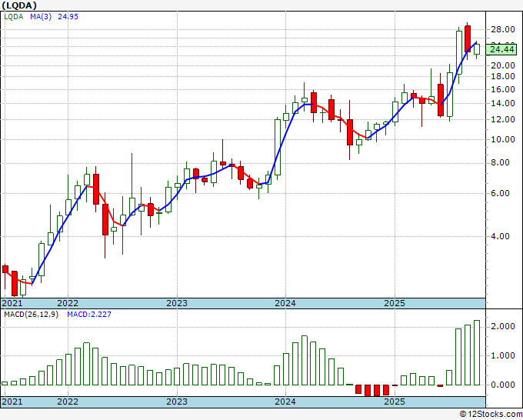Click the highlighted 24.44 current price label
This screenshot has height=420, width=523.
[x=502, y=50]
